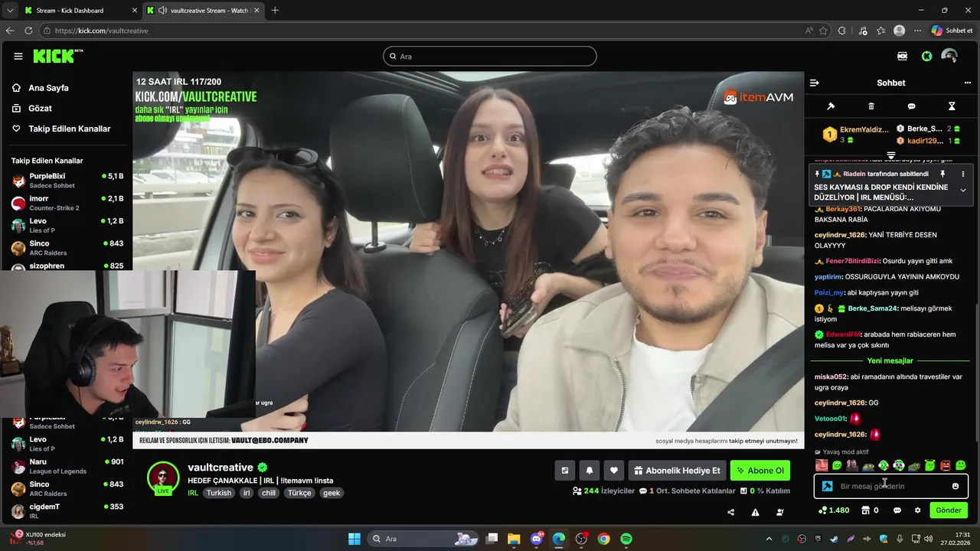Open the browser tab list dropdown
This screenshot has height=551, width=980.
pyautogui.click(x=10, y=11)
